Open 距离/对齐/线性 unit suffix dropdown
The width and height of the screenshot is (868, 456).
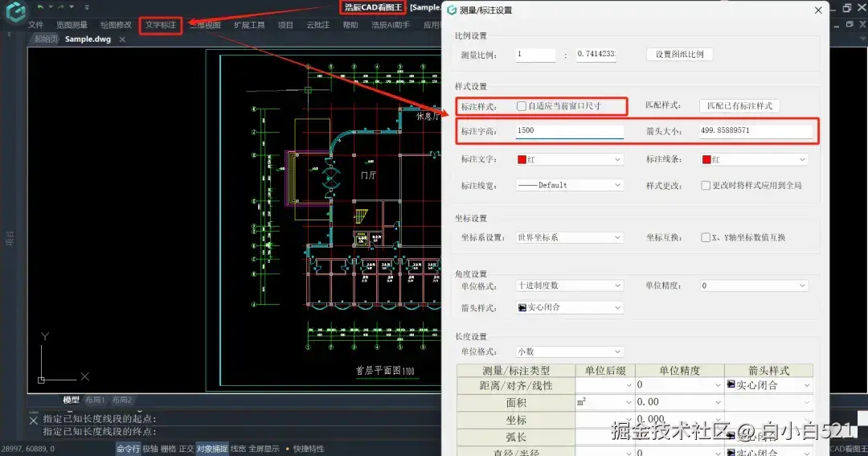point(605,385)
